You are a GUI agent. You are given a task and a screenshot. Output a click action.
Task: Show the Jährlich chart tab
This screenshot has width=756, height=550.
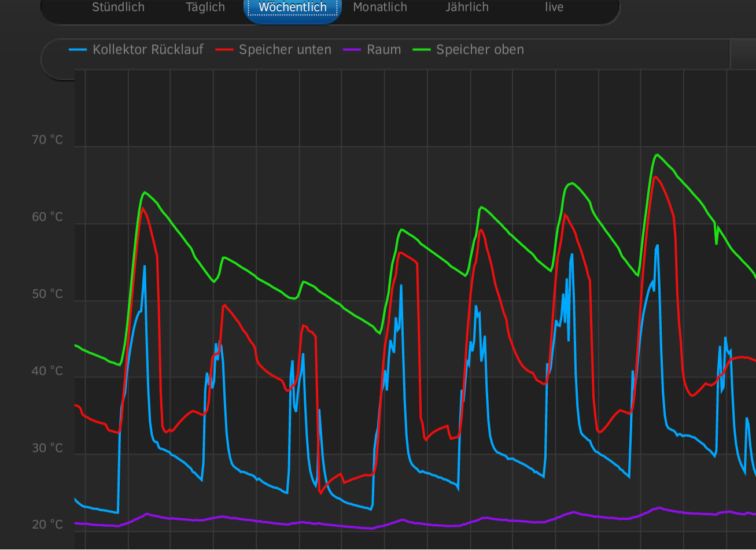point(467,8)
